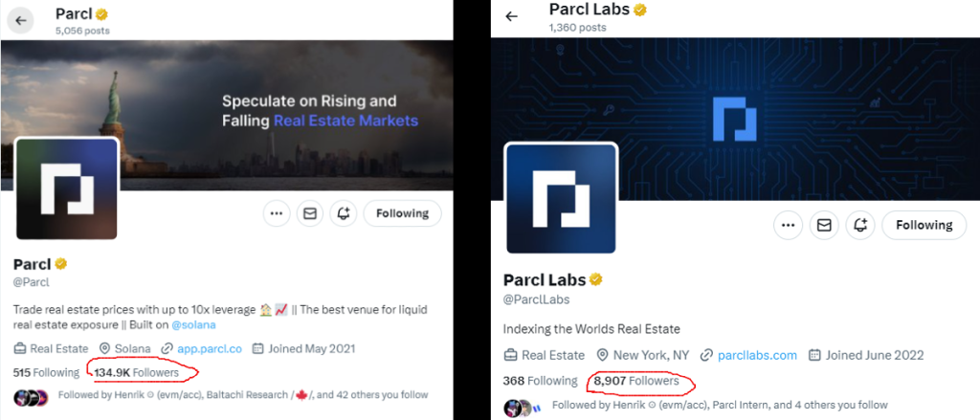Toggle the Following button for Parcl
The image size is (980, 420).
click(402, 213)
